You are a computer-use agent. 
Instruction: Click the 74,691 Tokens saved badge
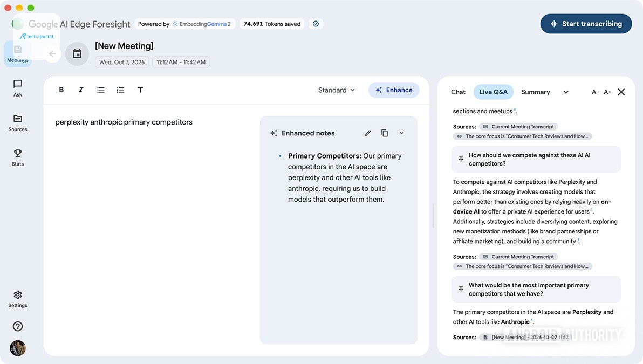click(272, 24)
